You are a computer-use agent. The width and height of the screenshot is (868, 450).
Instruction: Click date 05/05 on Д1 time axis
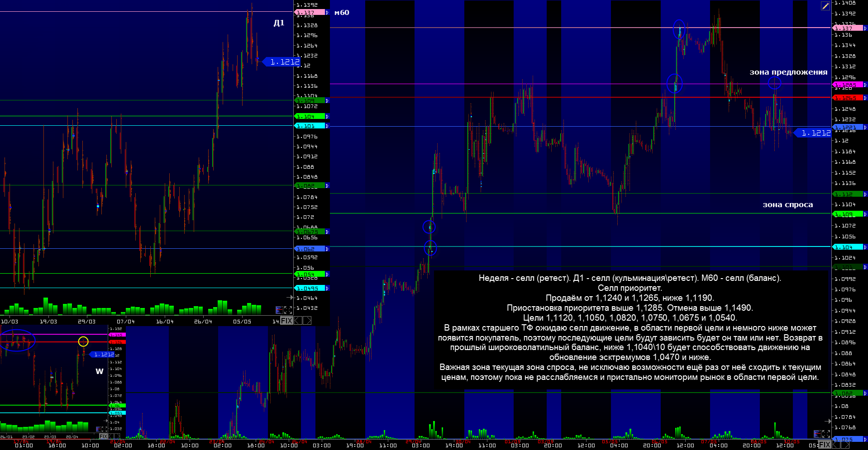coord(242,322)
